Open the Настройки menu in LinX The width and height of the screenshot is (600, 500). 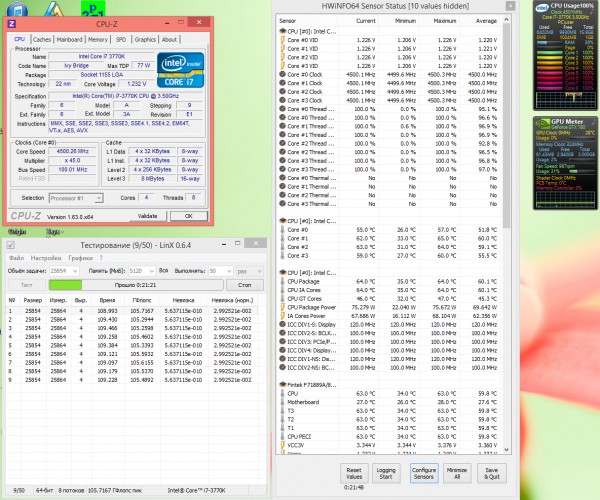click(x=46, y=258)
